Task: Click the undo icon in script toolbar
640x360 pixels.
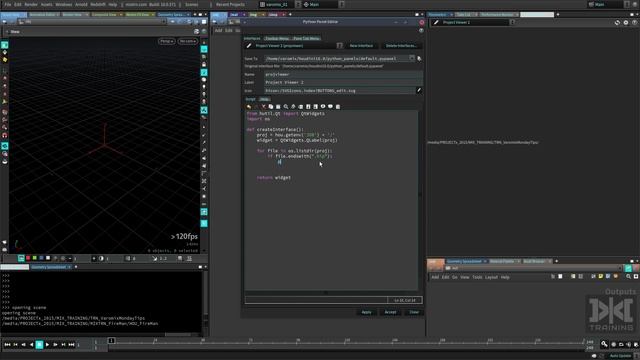Action: pos(249,107)
